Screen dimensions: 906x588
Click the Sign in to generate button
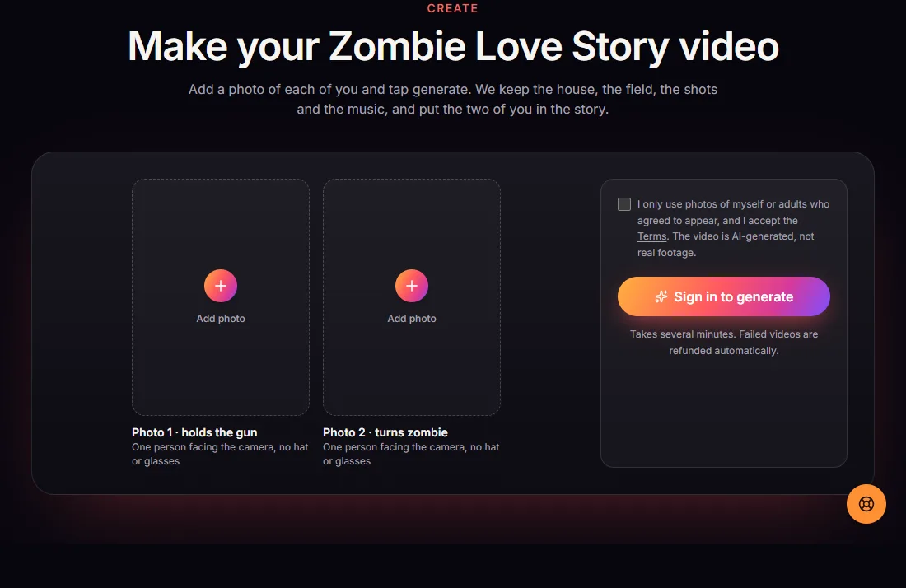723,296
